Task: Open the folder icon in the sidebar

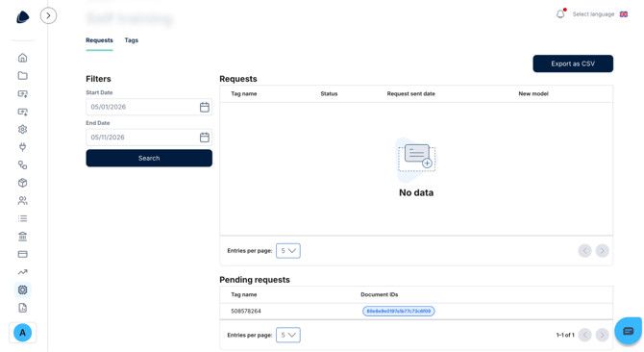Action: pos(23,76)
